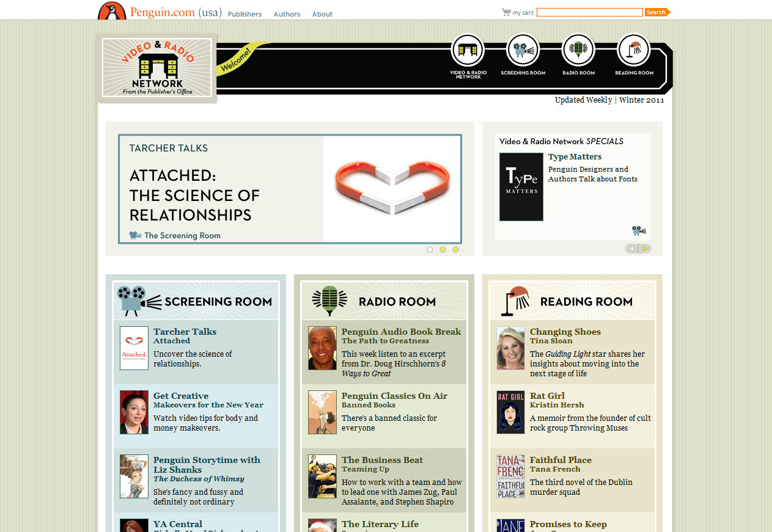Screen dimensions: 772x532
Task: Click the camera icon beside The Screening Room
Action: tap(135, 235)
